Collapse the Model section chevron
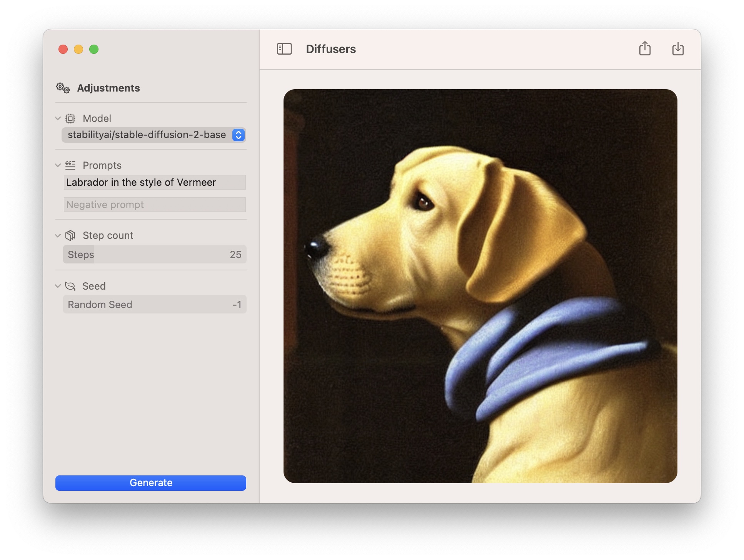This screenshot has width=744, height=560. point(58,118)
